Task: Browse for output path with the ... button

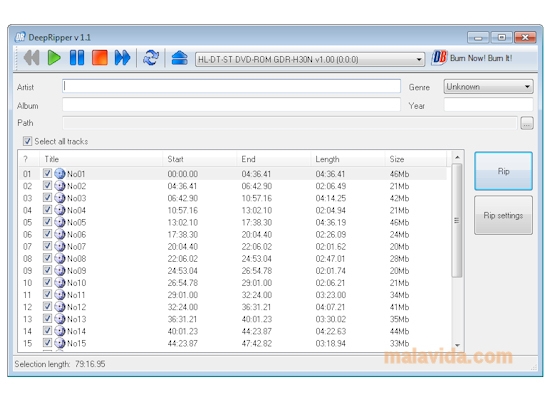Action: [x=527, y=123]
